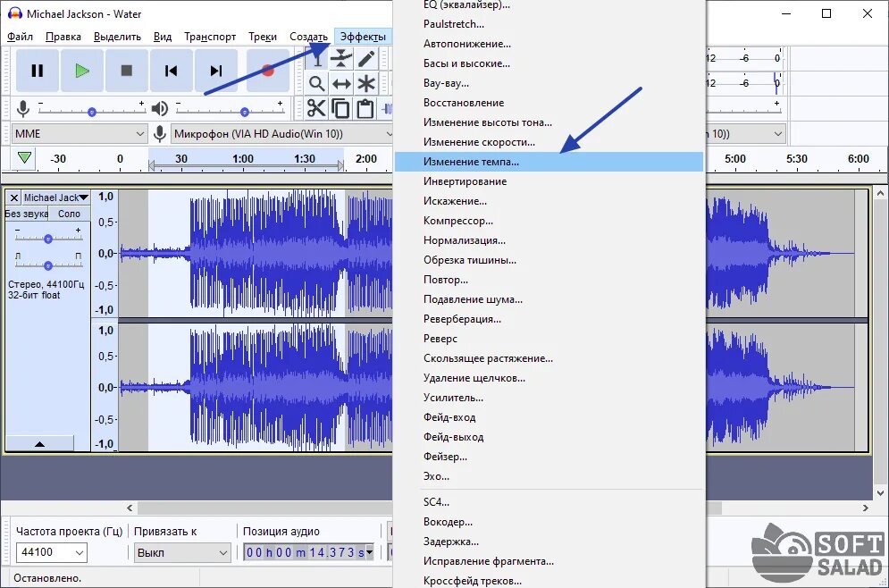The height and width of the screenshot is (588, 889).
Task: Choose Реверберация... effect
Action: pyautogui.click(x=549, y=319)
